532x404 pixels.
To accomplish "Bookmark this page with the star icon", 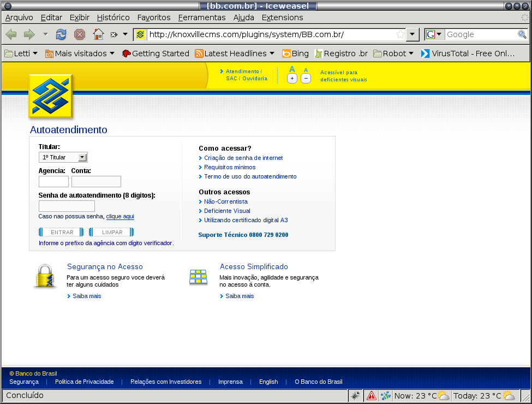I will (x=401, y=34).
